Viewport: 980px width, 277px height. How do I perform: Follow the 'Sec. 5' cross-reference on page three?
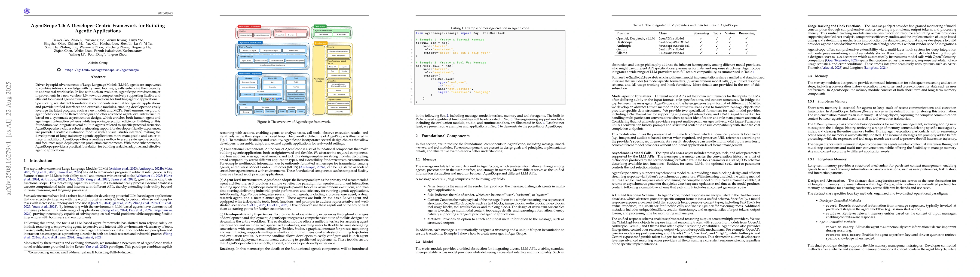(x=498, y=126)
